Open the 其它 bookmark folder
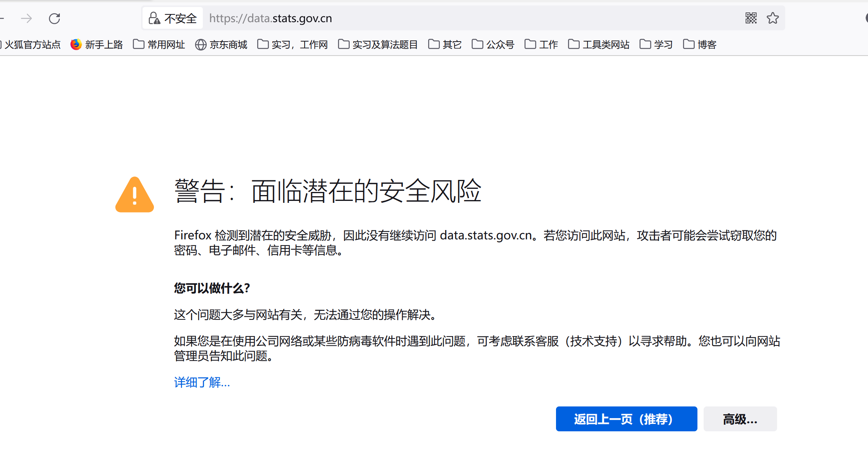This screenshot has width=868, height=476. pos(445,45)
